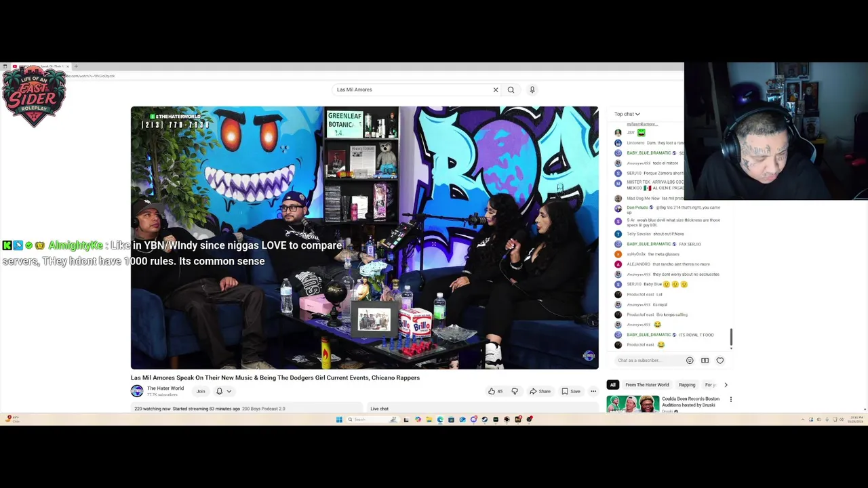The image size is (868, 488).
Task: Select the 'All' filter chip
Action: pos(613,385)
